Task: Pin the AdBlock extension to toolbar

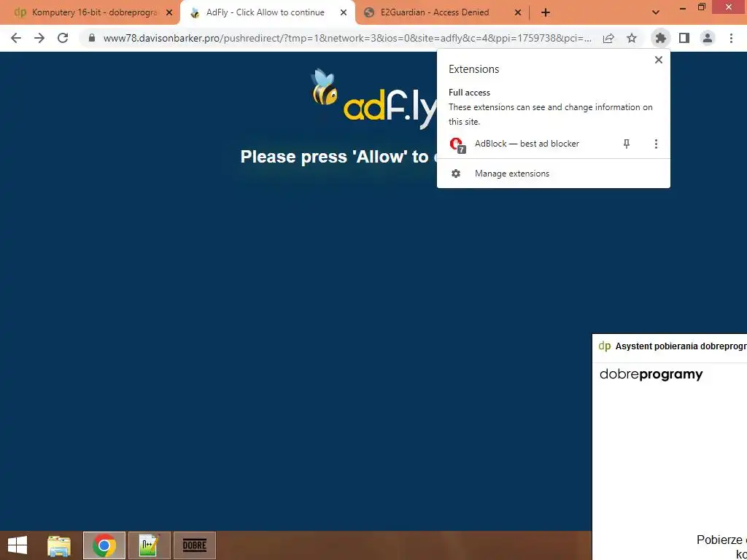Action: point(627,144)
